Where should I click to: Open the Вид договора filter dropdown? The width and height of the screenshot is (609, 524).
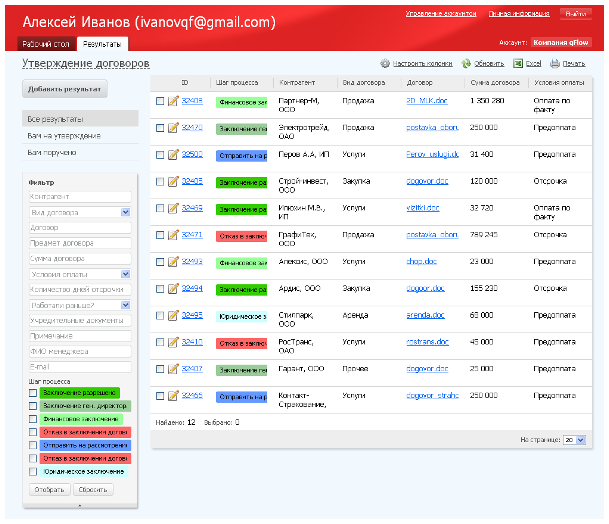click(x=125, y=212)
